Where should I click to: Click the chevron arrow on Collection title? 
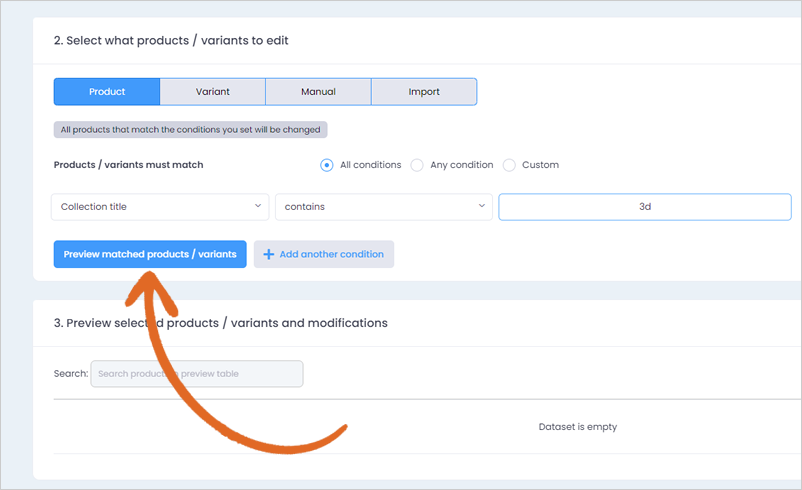[x=258, y=206]
